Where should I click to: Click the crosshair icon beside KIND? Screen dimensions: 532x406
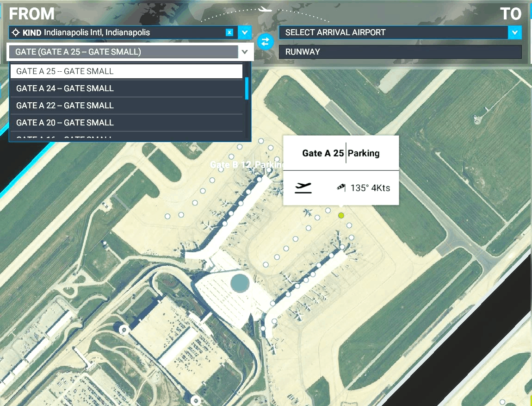pos(16,32)
